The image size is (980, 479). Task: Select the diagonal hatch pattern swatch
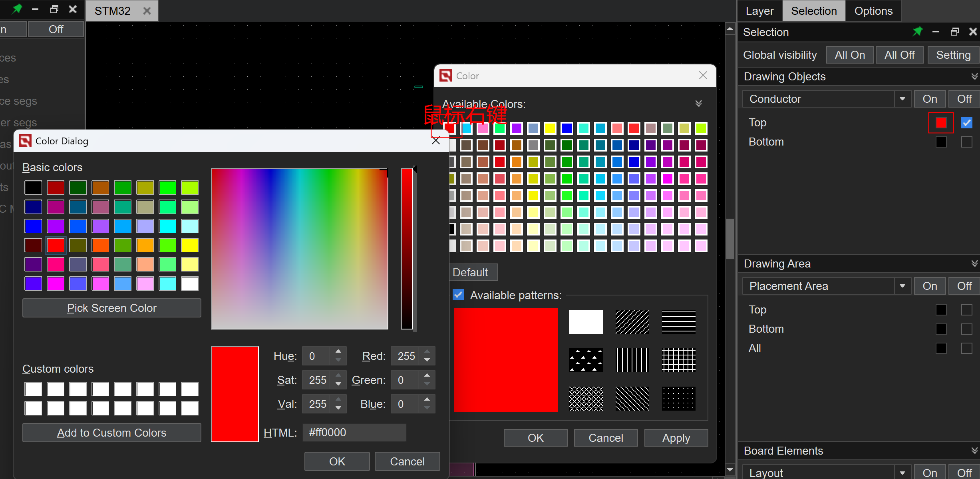click(632, 322)
